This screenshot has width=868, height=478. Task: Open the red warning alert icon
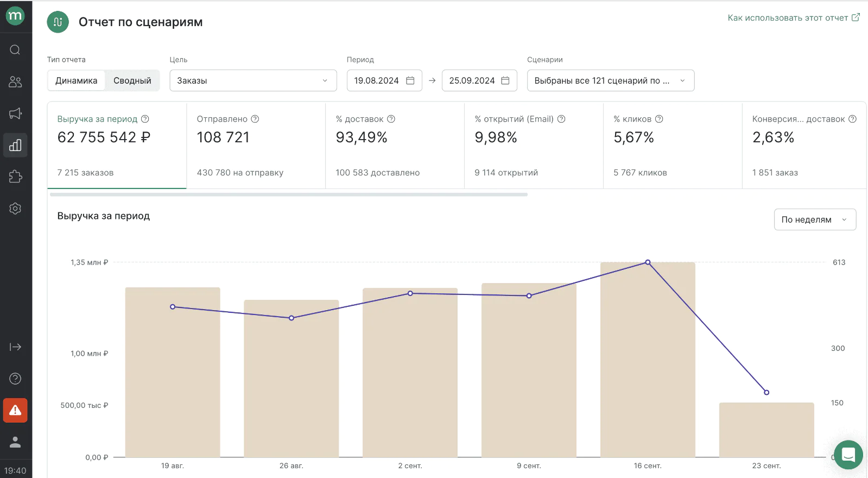click(x=15, y=410)
